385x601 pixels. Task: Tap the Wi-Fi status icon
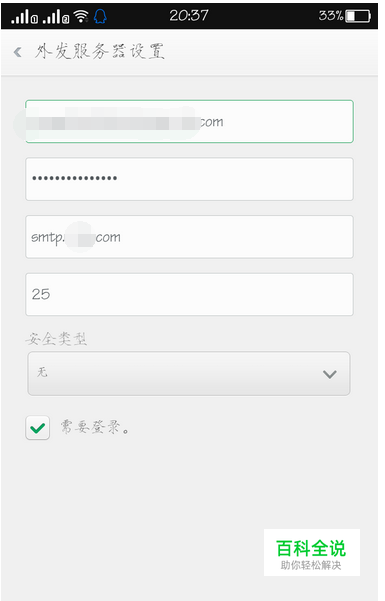[x=81, y=16]
